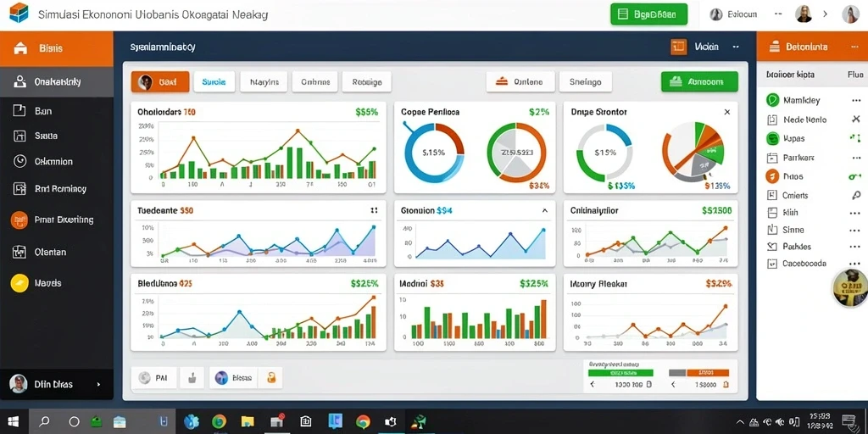Click the Snelago button
Screen dimensions: 868x434
[585, 82]
